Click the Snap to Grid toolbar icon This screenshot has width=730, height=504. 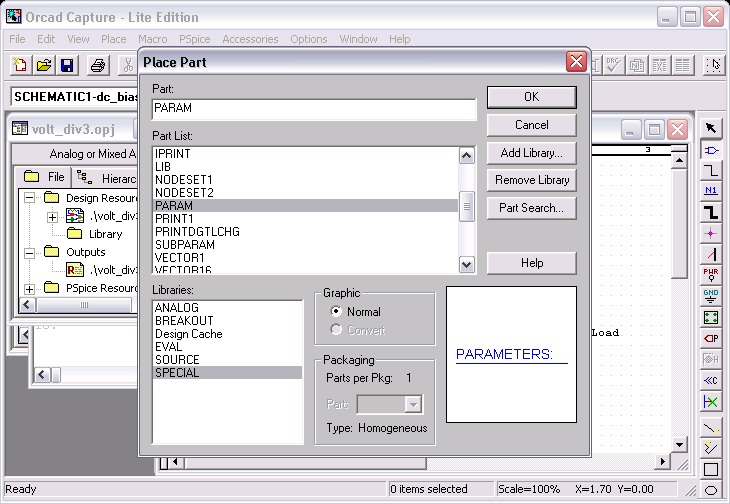713,65
